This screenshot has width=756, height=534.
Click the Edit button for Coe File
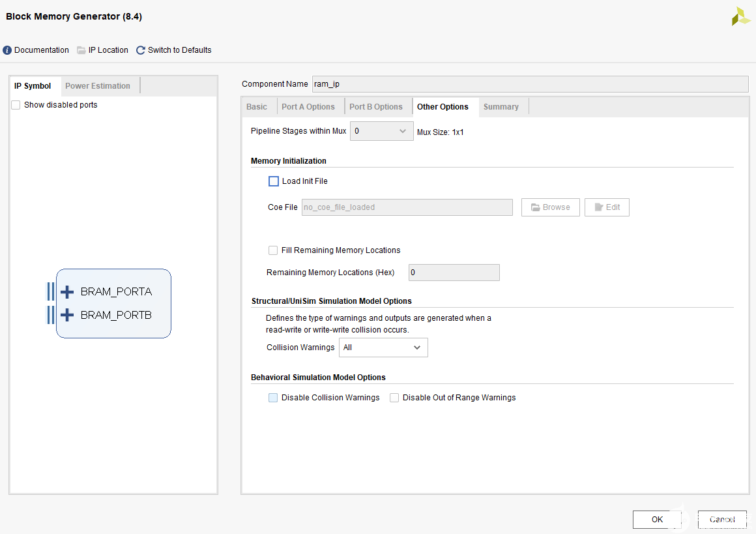tap(606, 207)
